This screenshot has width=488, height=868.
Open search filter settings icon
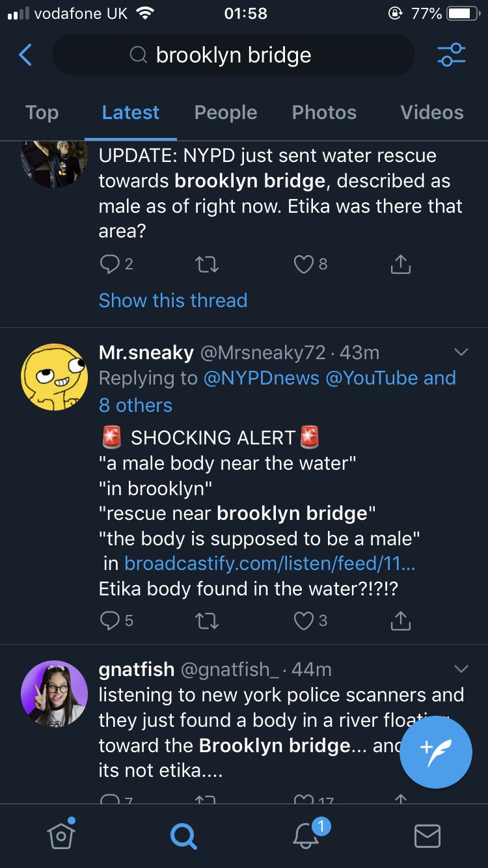click(x=451, y=55)
